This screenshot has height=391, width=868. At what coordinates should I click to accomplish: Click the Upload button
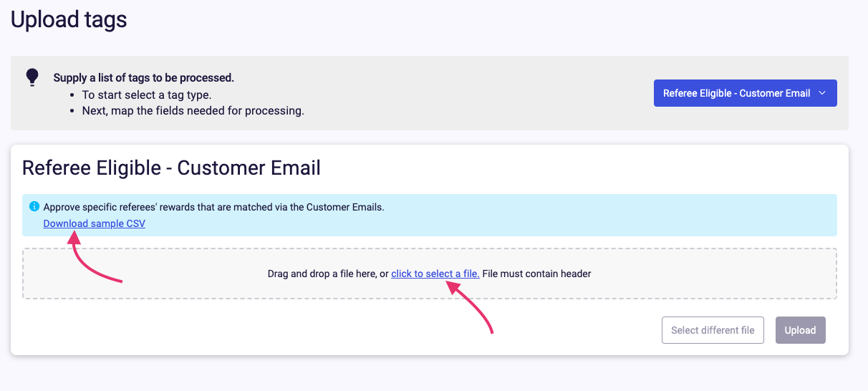[x=800, y=330]
